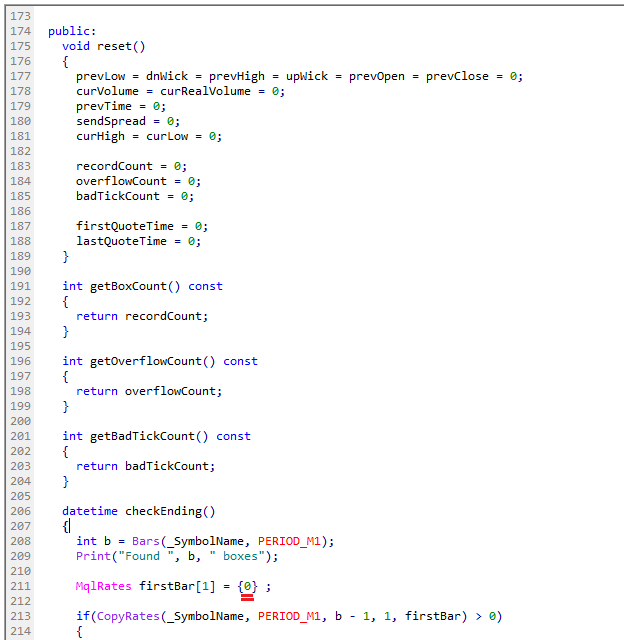624x640 pixels.
Task: Click the 'Print' call on line 209
Action: [x=93, y=556]
